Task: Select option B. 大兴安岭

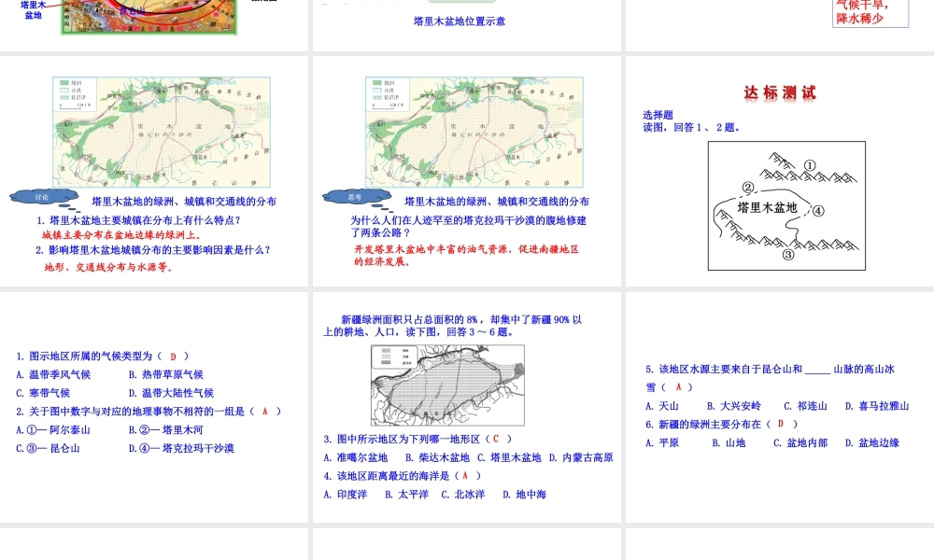Action: point(734,406)
